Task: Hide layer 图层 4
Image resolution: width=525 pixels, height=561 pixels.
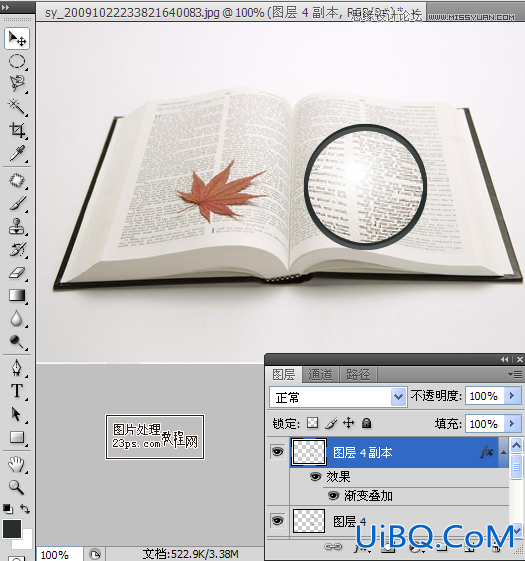Action: [277, 521]
